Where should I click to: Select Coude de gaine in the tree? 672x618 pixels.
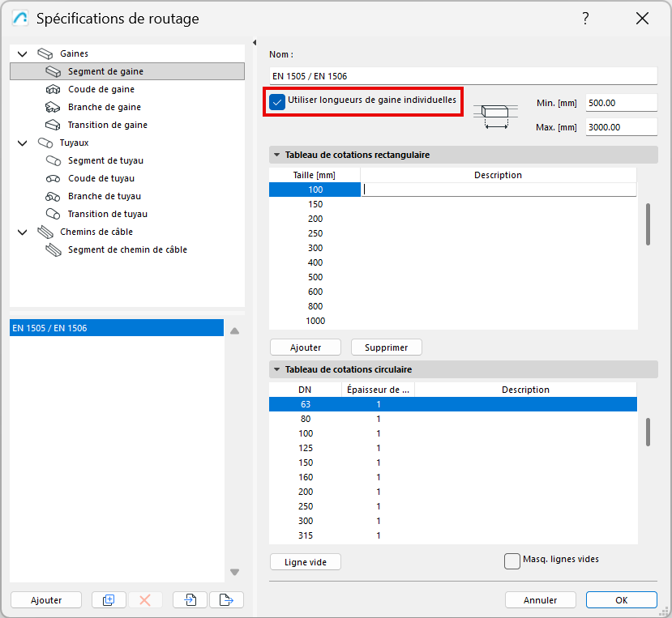pyautogui.click(x=101, y=89)
